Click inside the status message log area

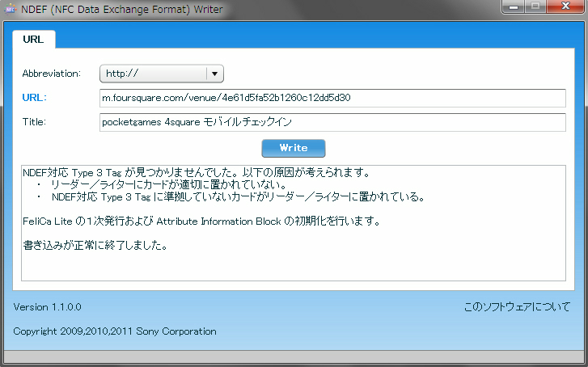coord(294,223)
